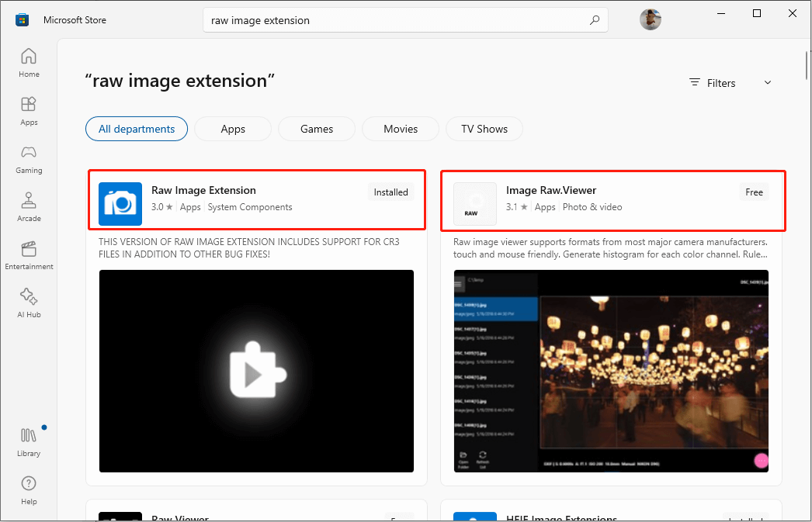Open the Entertainment section

tap(29, 255)
